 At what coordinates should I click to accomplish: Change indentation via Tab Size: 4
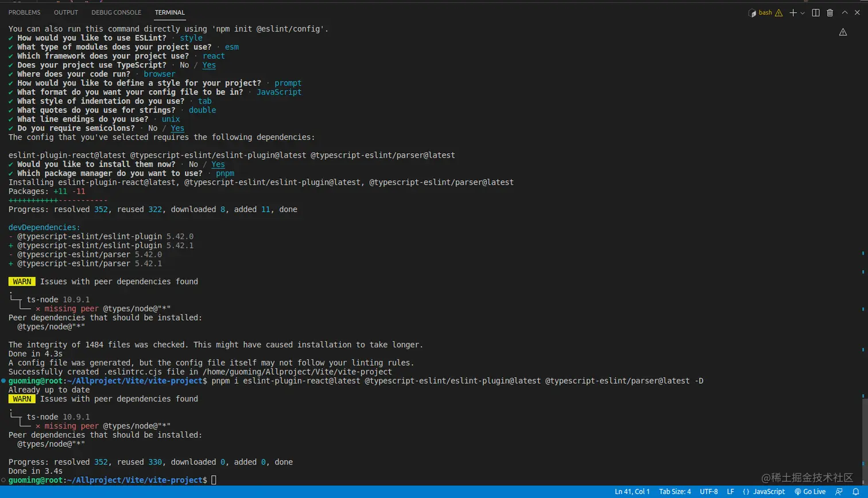[x=675, y=492]
